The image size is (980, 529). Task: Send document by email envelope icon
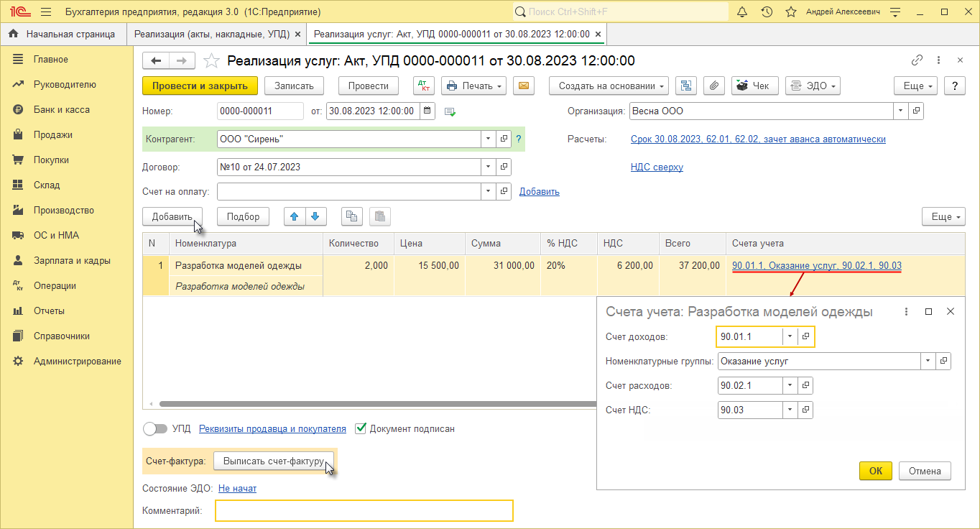point(524,86)
